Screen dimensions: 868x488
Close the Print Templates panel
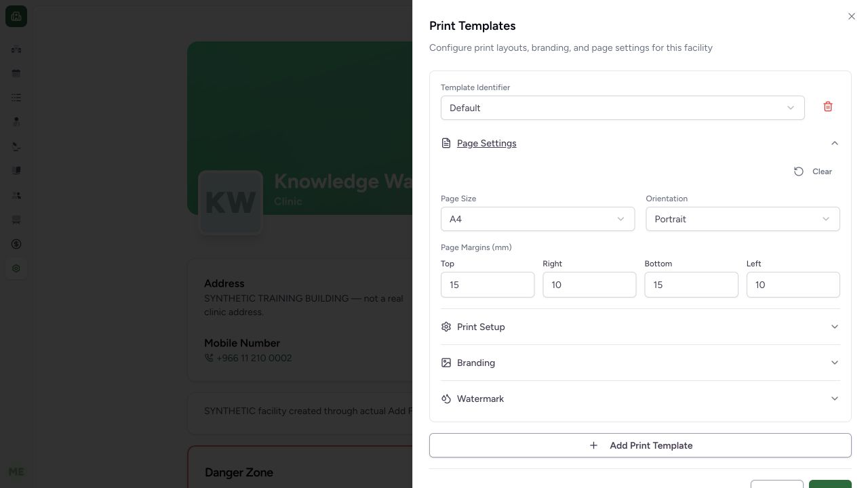point(852,16)
